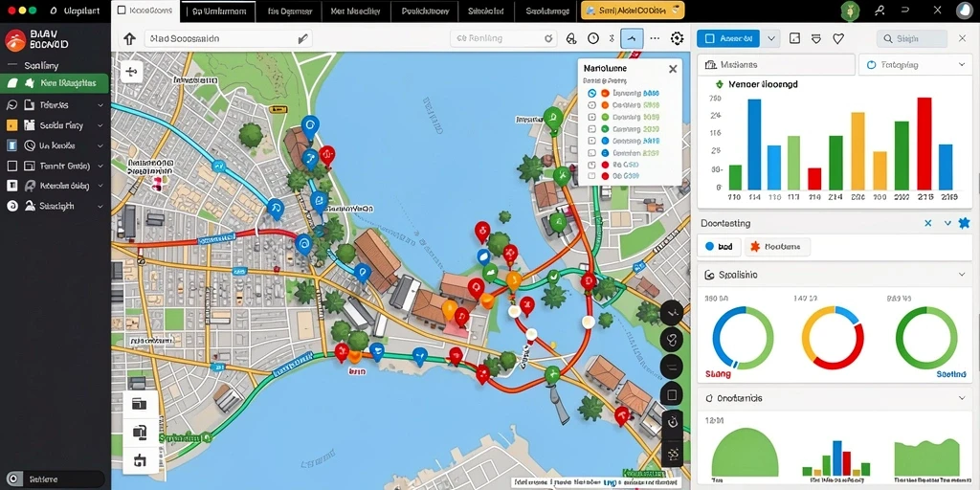This screenshot has height=490, width=980.
Task: Toggle the first legend radio in Marioluene popup
Action: [591, 93]
